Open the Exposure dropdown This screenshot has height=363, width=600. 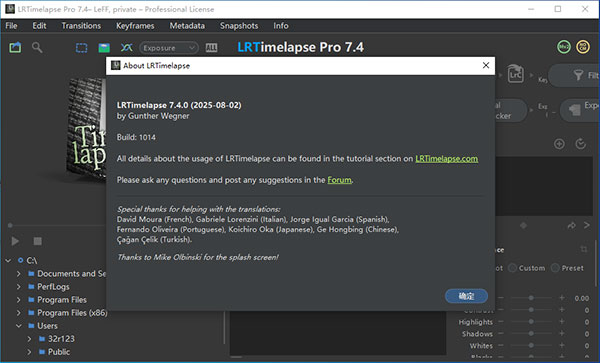coord(169,48)
